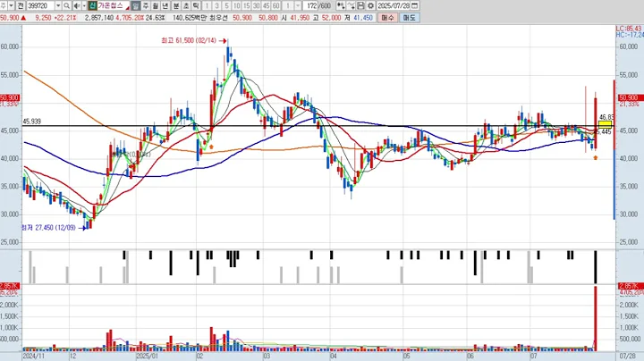Choose the 60 interval button
This screenshot has height=361, width=644.
click(276, 5)
